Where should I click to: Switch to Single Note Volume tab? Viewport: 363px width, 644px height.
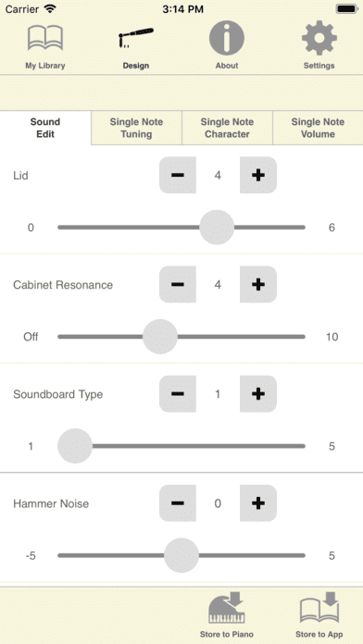coord(318,128)
